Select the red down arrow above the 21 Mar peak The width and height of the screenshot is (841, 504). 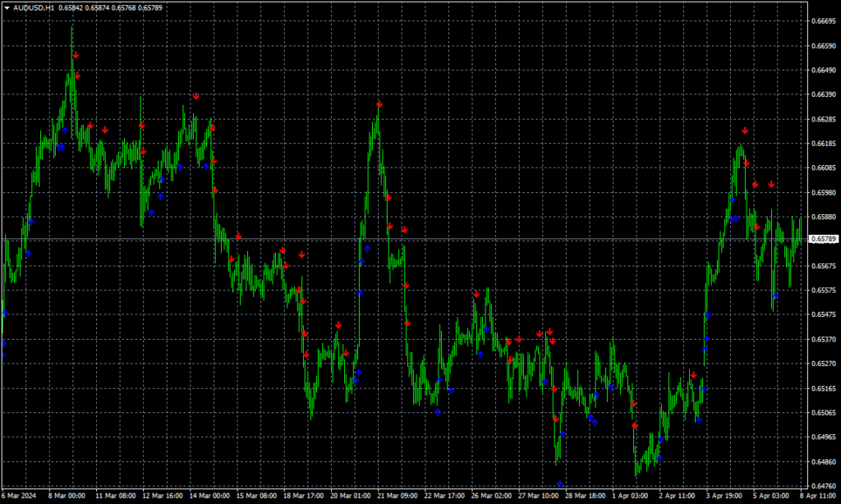click(379, 105)
